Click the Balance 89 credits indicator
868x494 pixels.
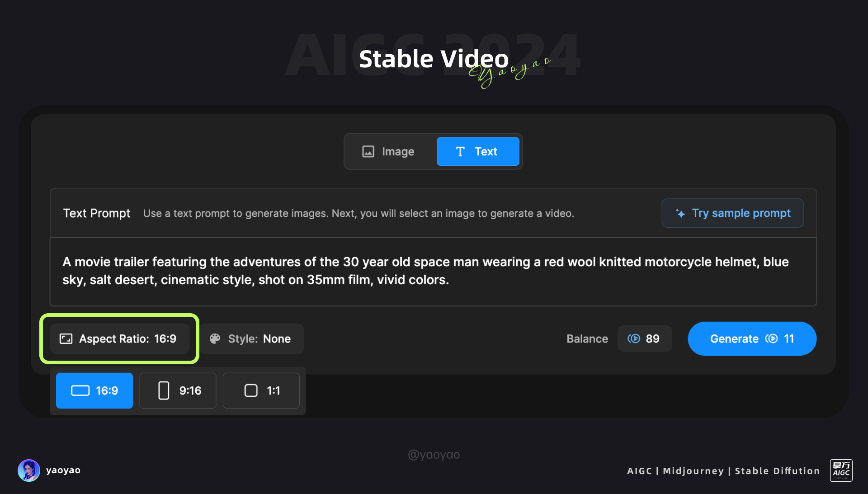point(645,339)
